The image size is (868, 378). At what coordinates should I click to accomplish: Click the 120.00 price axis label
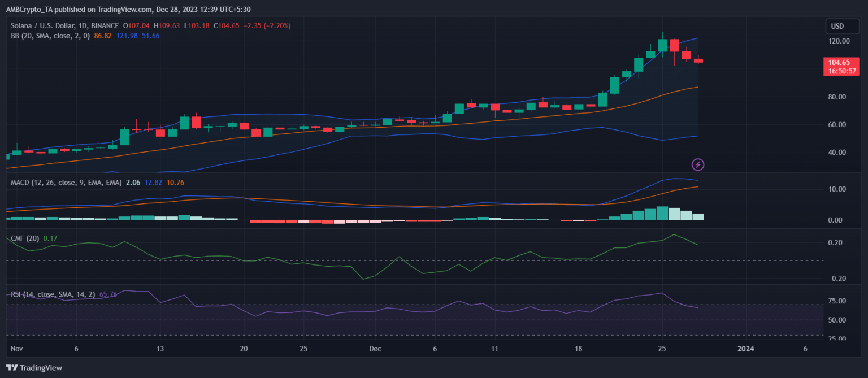839,41
